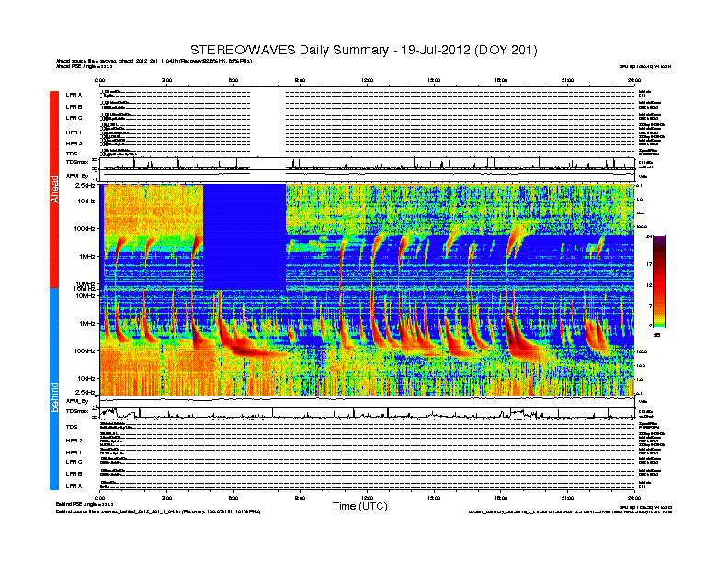The width and height of the screenshot is (728, 563).
Task: Click the TDSmax label in Ahead panel
Action: (x=76, y=162)
